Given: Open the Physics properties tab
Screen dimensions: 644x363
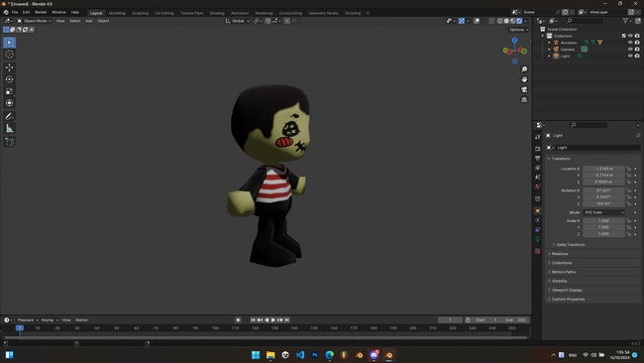Looking at the screenshot, I should coord(538,220).
